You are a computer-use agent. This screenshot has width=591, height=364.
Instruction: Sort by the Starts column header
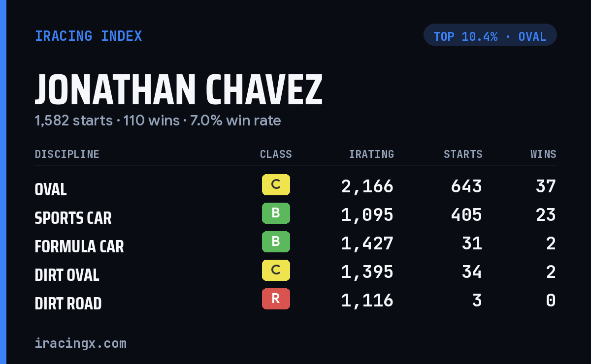point(463,154)
